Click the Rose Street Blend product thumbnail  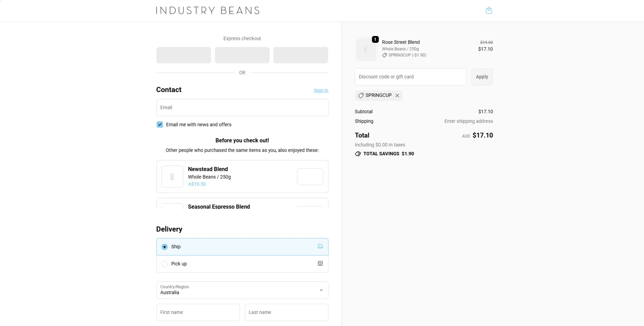click(366, 49)
